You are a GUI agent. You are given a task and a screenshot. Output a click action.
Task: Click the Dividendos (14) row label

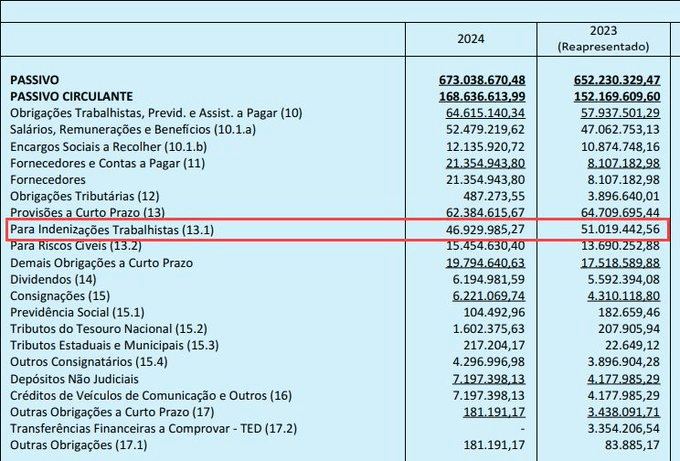pos(51,278)
